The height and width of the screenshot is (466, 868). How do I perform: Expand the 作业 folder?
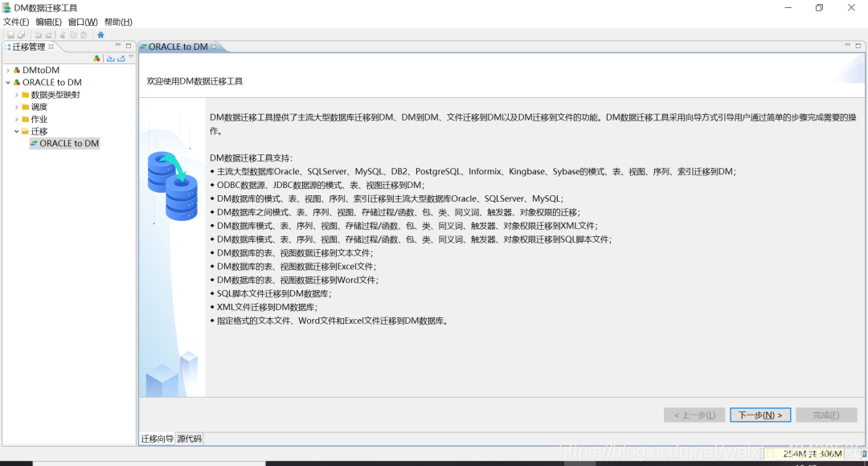coord(17,119)
